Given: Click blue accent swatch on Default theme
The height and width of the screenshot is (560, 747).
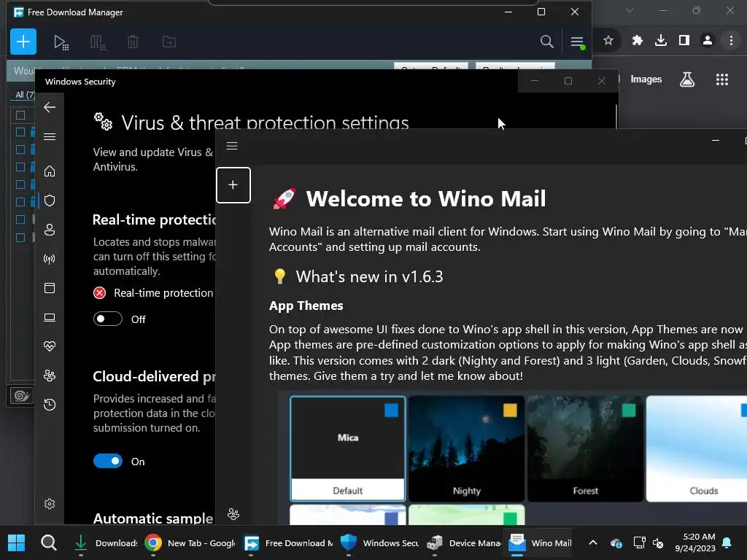Looking at the screenshot, I should pyautogui.click(x=391, y=410).
